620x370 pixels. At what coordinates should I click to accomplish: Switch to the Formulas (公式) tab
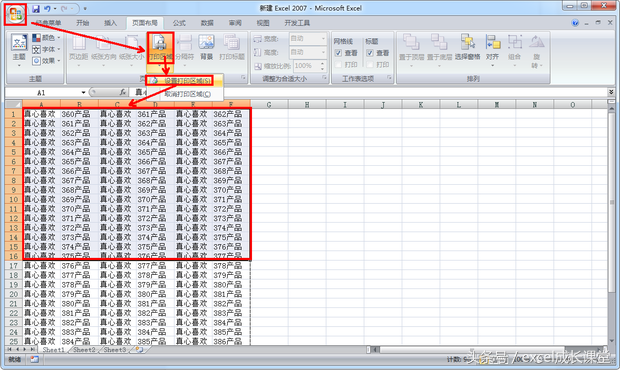coord(179,23)
